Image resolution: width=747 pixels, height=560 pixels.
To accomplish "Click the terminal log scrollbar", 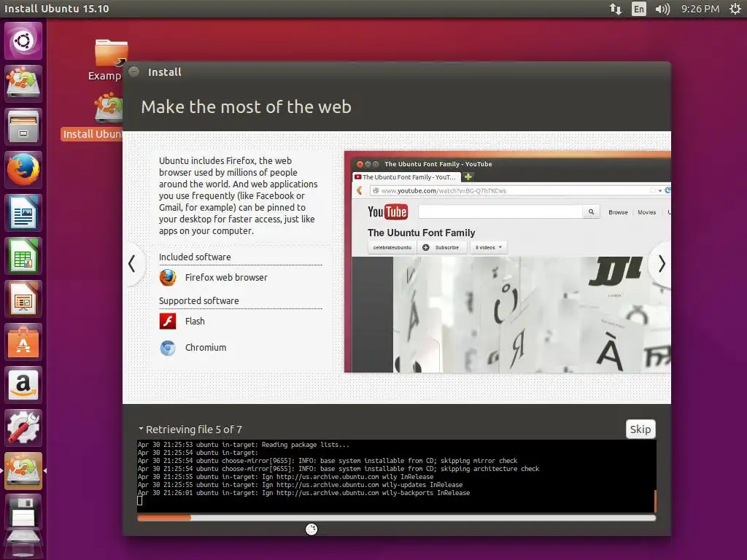I will click(x=655, y=501).
